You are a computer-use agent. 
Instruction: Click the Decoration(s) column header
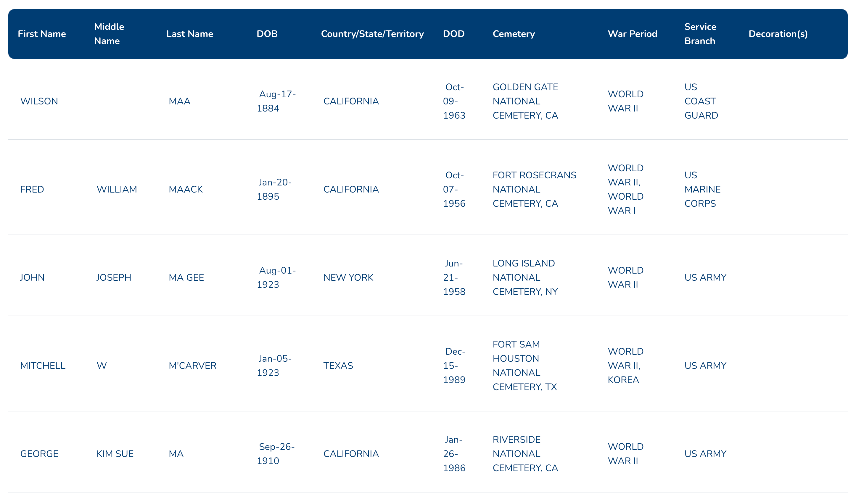point(778,34)
